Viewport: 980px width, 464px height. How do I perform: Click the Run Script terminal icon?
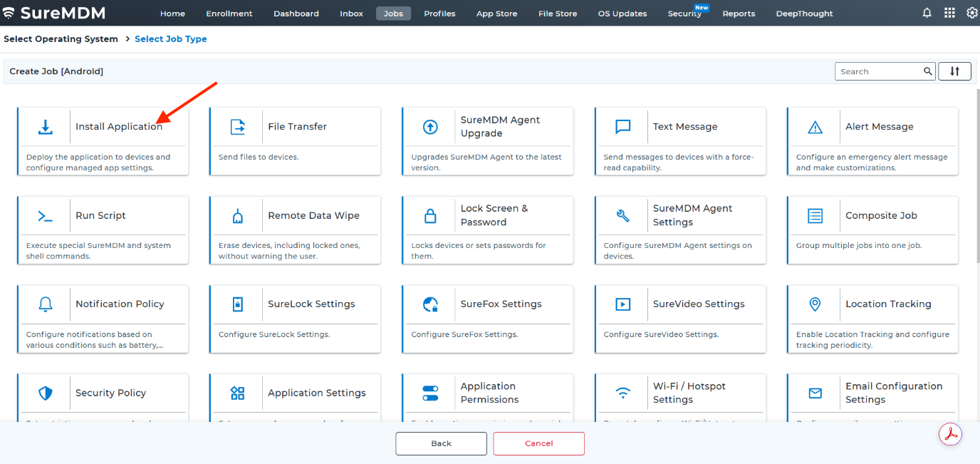[x=45, y=216]
